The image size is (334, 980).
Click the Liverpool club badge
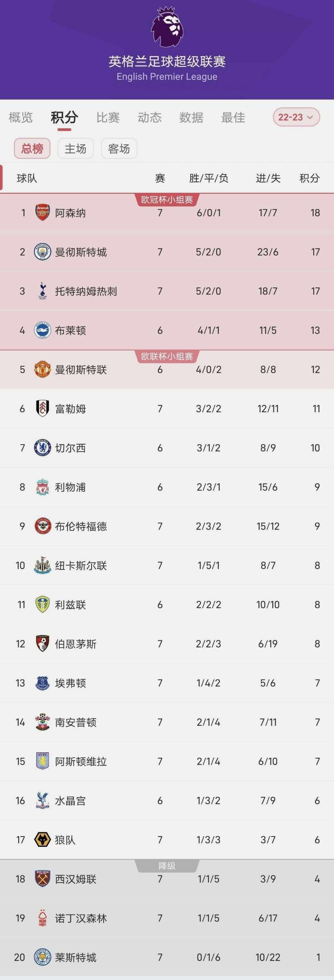tap(42, 487)
